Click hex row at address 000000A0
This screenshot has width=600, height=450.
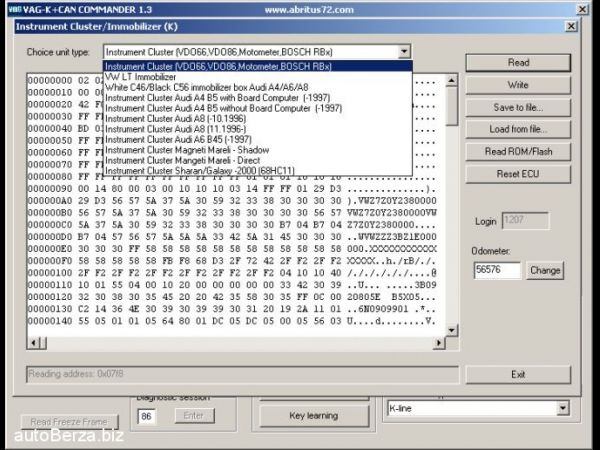232,201
